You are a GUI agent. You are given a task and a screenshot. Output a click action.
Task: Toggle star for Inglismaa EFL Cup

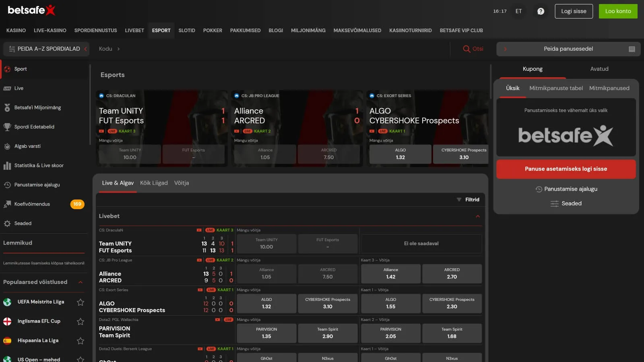click(80, 321)
